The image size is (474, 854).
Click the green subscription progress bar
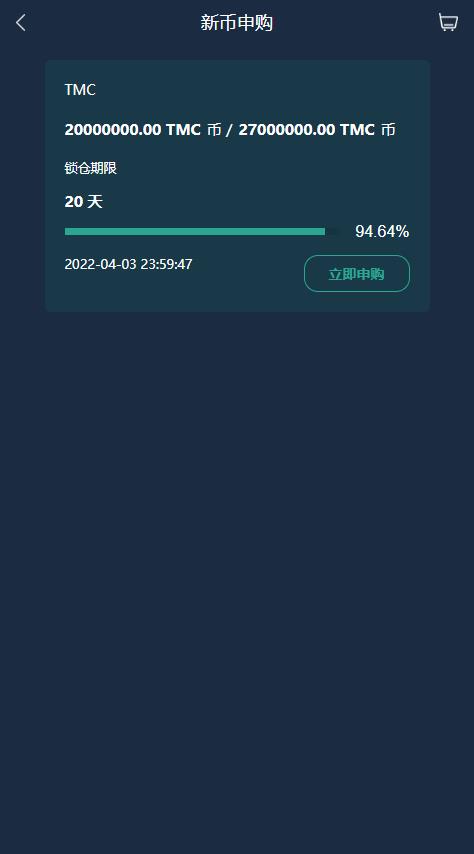tap(195, 231)
